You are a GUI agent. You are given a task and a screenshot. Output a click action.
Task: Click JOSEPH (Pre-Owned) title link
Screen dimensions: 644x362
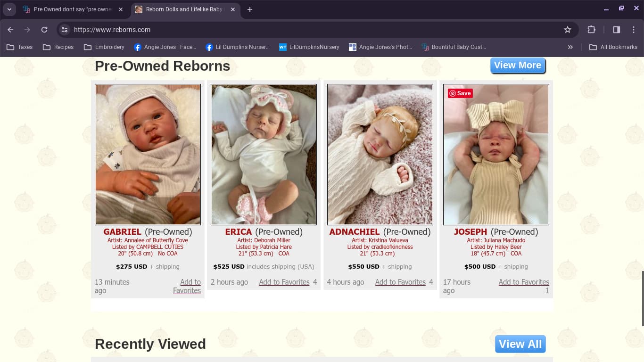pos(496,232)
